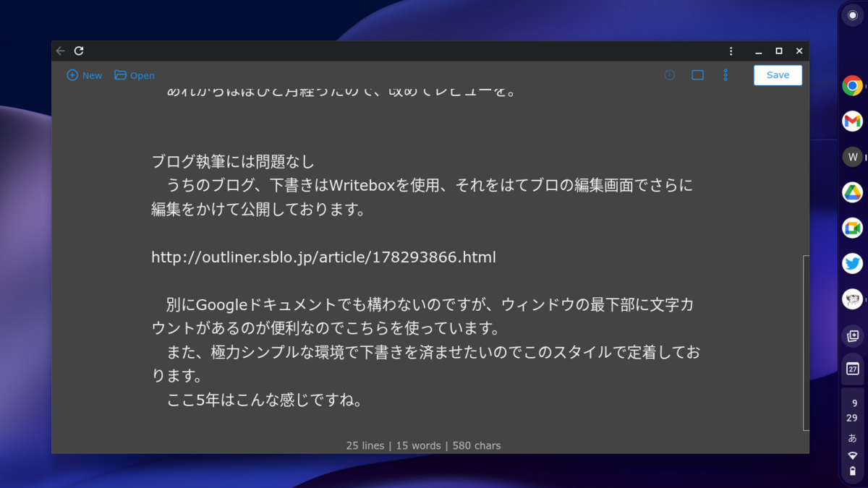Click the line and word count status bar
Viewport: 868px width, 488px height.
(x=424, y=445)
